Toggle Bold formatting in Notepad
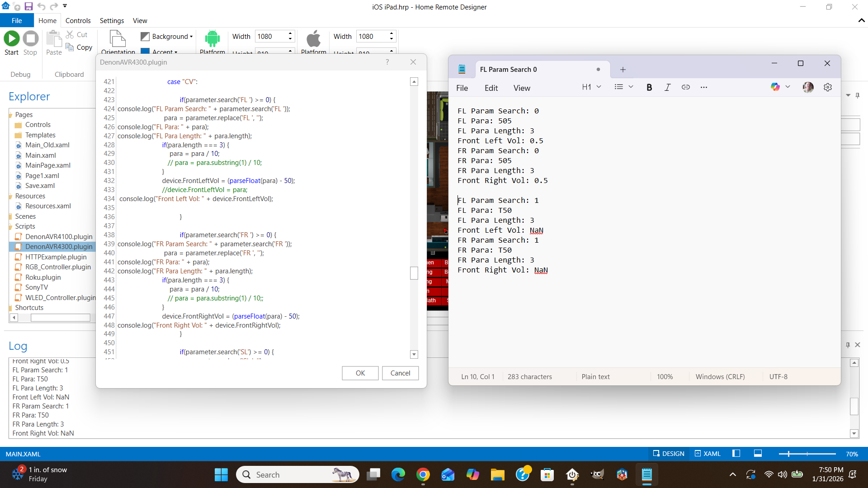 click(649, 87)
